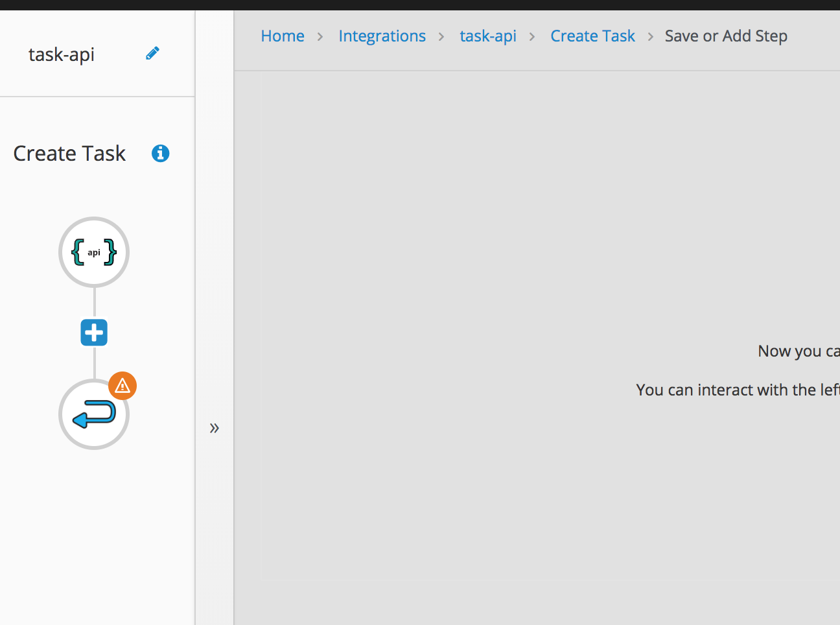Click the 'You can interact with the left' text
This screenshot has height=625, width=840.
click(x=738, y=390)
